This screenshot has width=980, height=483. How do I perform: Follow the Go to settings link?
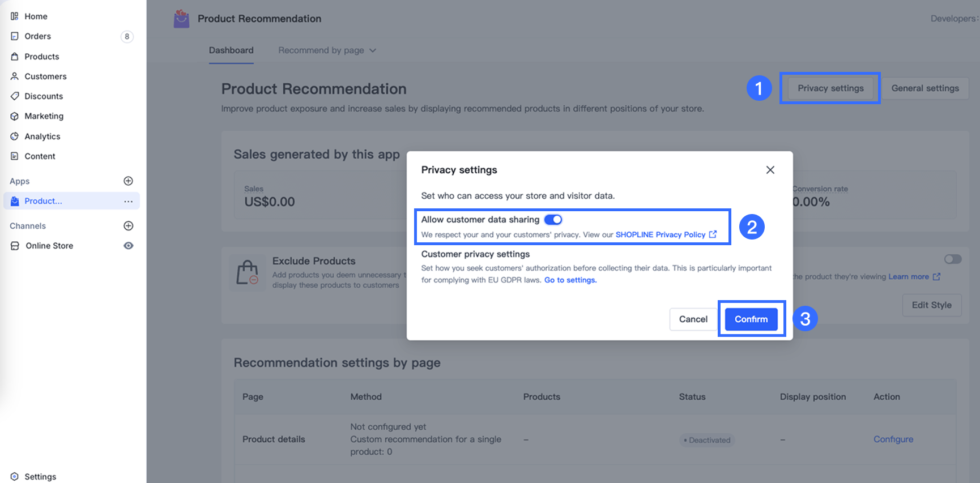[x=570, y=280]
